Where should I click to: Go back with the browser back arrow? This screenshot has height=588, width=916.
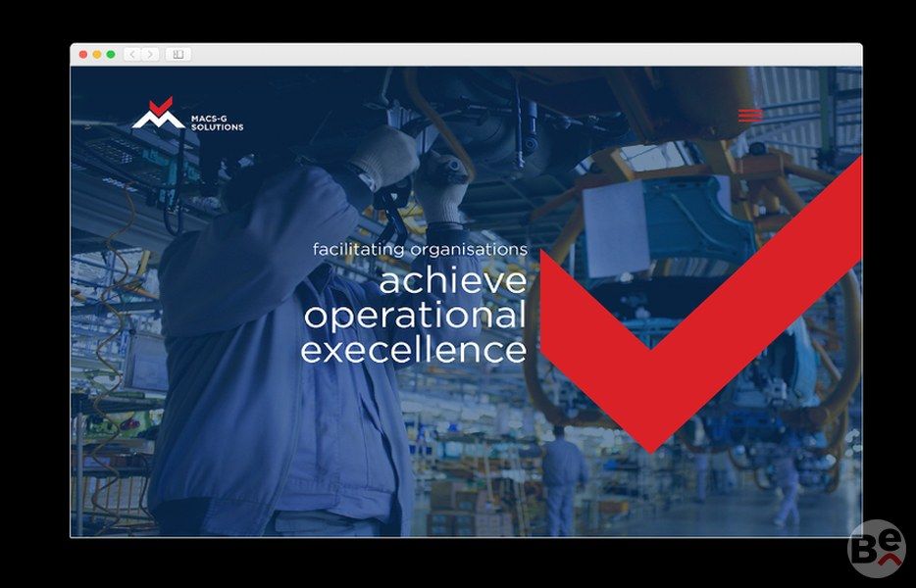pyautogui.click(x=132, y=55)
